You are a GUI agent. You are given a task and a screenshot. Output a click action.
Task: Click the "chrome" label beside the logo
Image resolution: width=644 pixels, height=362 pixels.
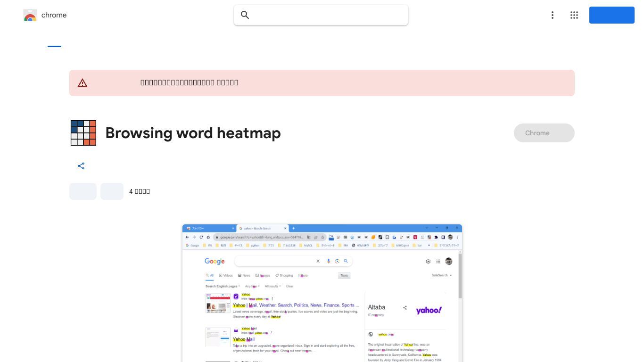[x=54, y=15]
